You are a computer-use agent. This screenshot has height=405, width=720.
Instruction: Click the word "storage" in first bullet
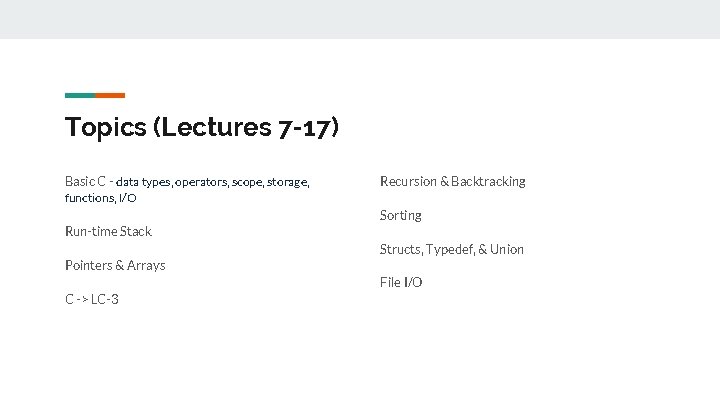point(288,182)
